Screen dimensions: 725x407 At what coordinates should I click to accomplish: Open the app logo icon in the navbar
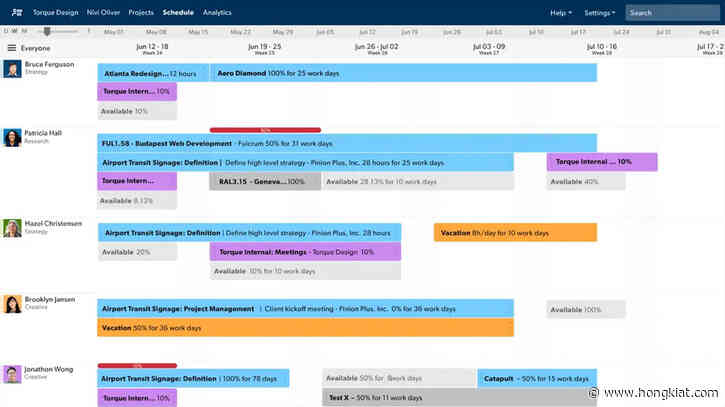tap(17, 12)
